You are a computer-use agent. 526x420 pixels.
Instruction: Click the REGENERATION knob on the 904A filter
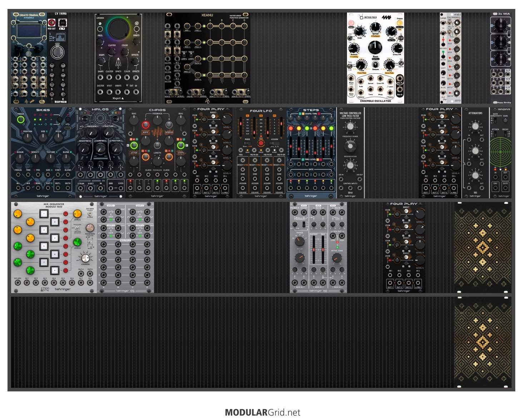(350, 165)
